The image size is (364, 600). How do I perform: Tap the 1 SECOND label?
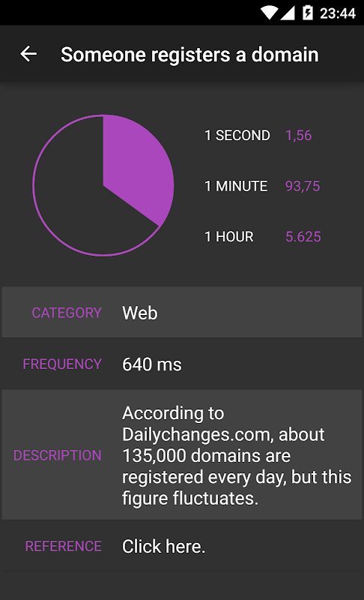click(237, 136)
